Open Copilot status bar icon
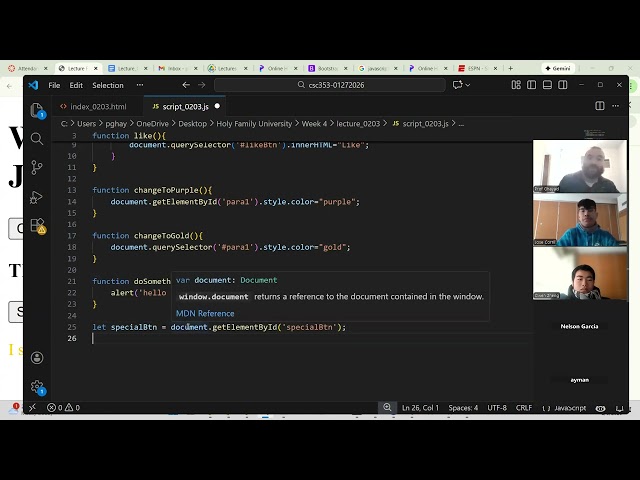 pyautogui.click(x=600, y=408)
